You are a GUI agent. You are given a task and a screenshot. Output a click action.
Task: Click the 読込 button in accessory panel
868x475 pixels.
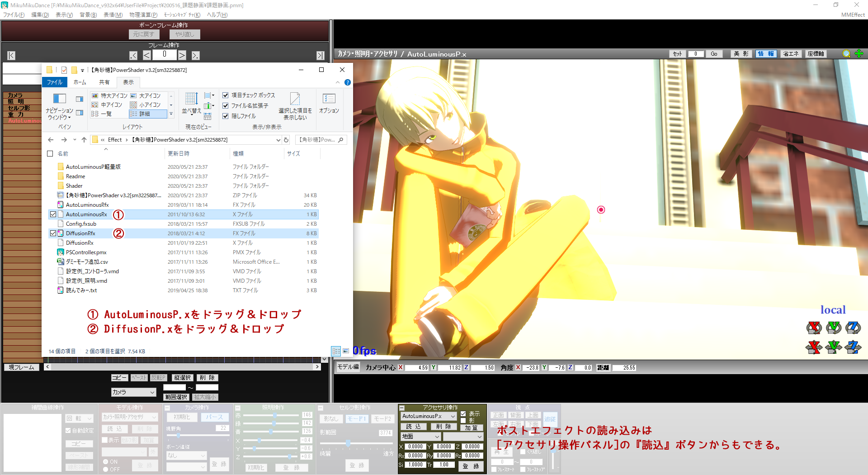[x=413, y=427]
